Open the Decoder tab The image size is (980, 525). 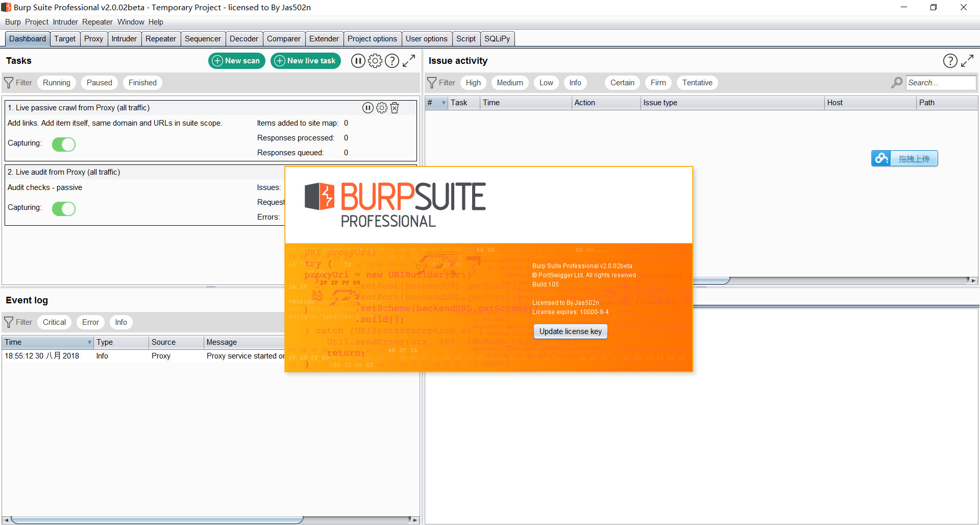[244, 39]
